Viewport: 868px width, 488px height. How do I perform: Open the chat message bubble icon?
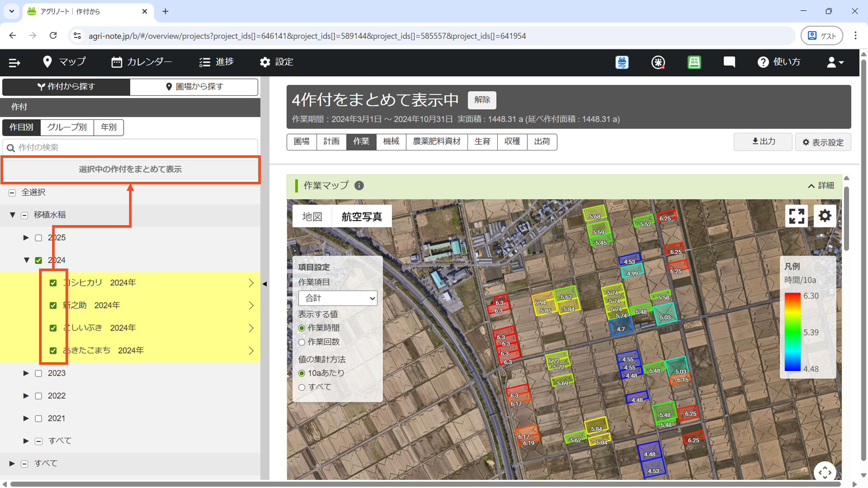[x=729, y=62]
